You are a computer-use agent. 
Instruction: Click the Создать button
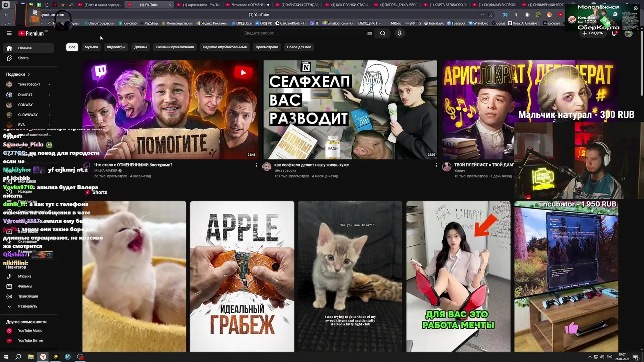point(593,33)
